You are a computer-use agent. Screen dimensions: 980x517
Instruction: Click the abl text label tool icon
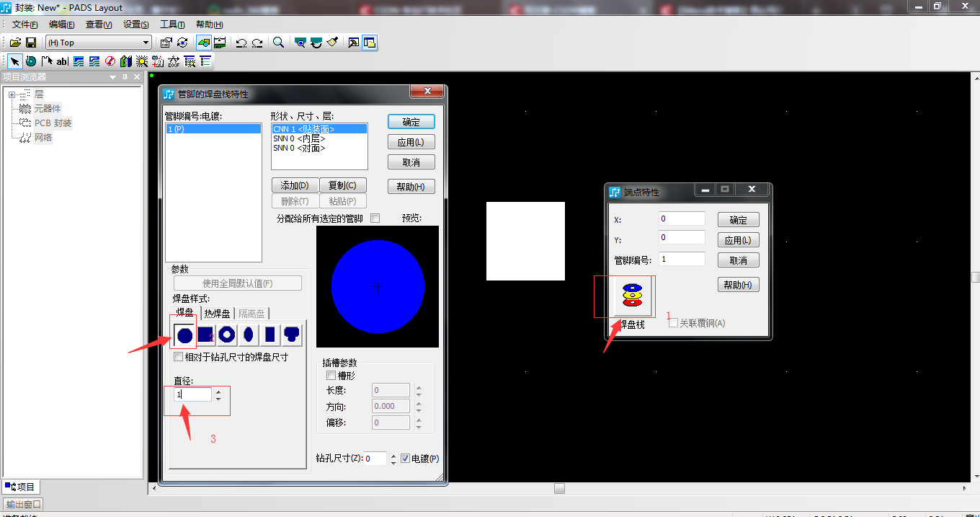coord(62,61)
